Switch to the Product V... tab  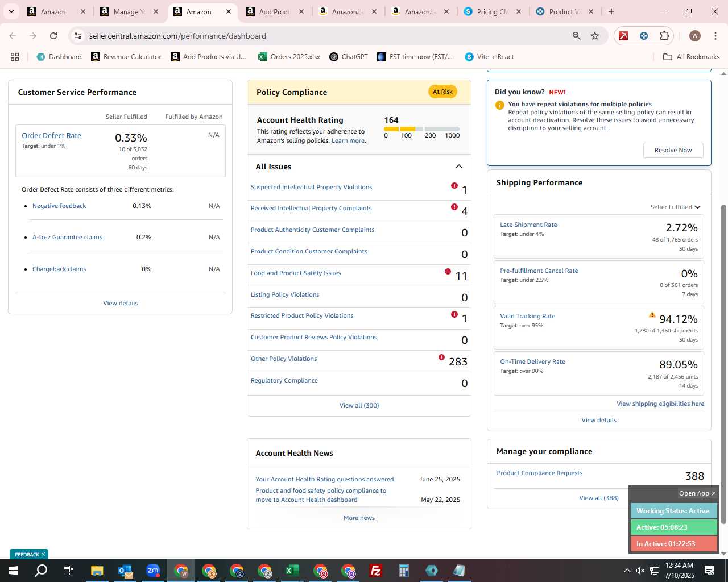pyautogui.click(x=565, y=11)
